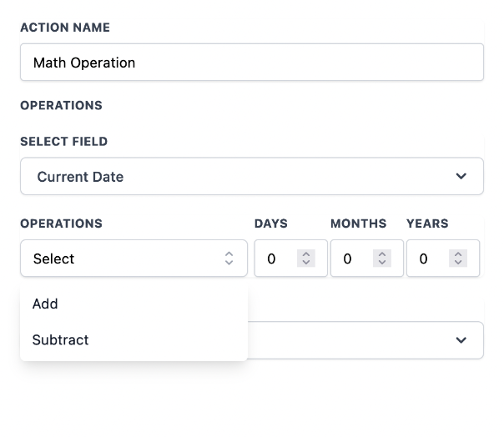Screen dimensions: 504x437
Task: Open the Operations Select combo box
Action: pyautogui.click(x=134, y=259)
